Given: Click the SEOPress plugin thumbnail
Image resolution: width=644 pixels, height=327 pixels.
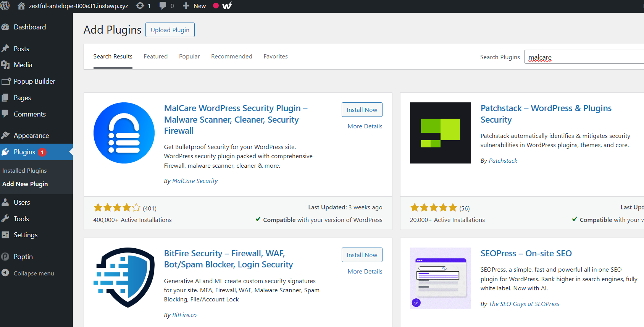Looking at the screenshot, I should coord(441,278).
